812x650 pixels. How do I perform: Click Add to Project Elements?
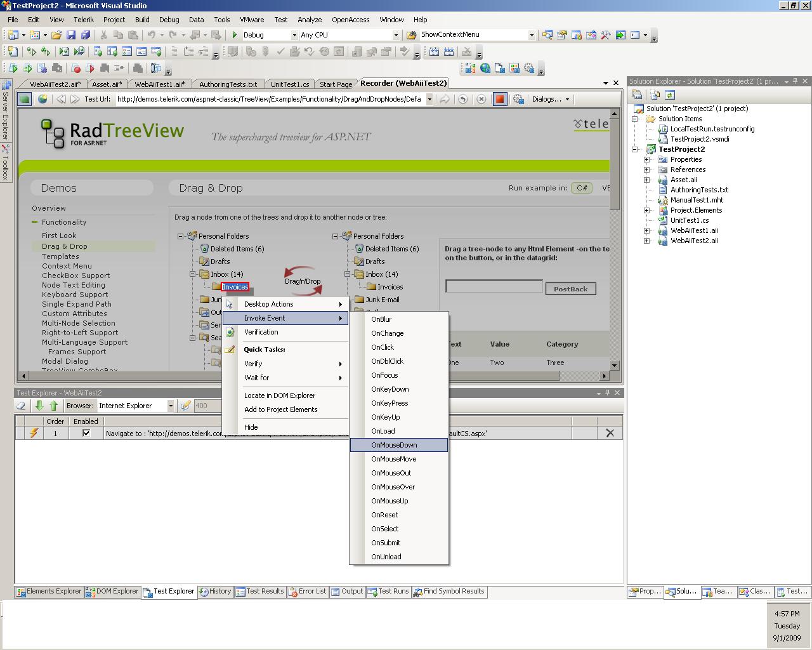(285, 409)
